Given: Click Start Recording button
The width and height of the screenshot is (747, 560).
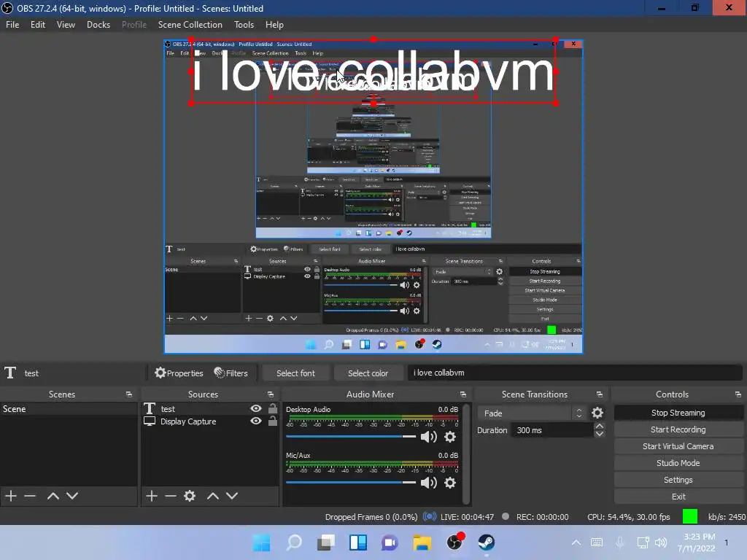Looking at the screenshot, I should coord(678,429).
